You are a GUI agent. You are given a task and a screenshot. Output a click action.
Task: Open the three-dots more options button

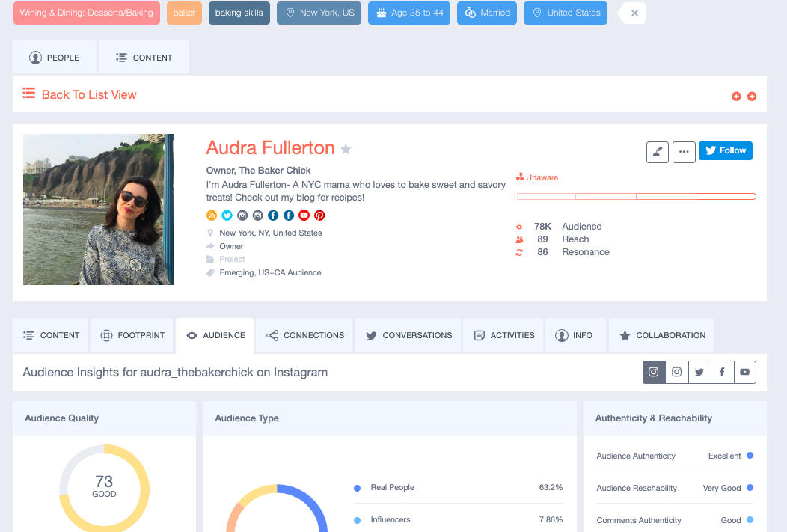click(684, 152)
